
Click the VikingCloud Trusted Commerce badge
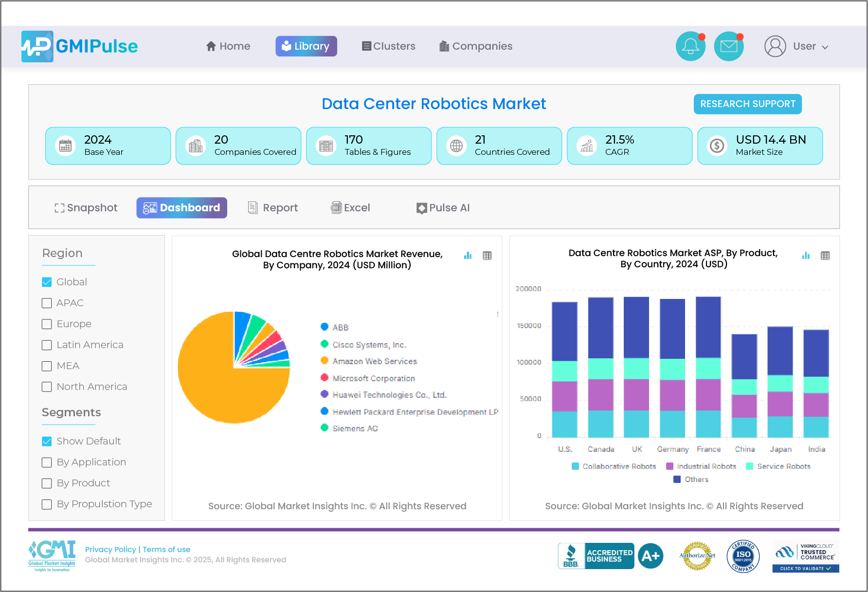tap(805, 556)
